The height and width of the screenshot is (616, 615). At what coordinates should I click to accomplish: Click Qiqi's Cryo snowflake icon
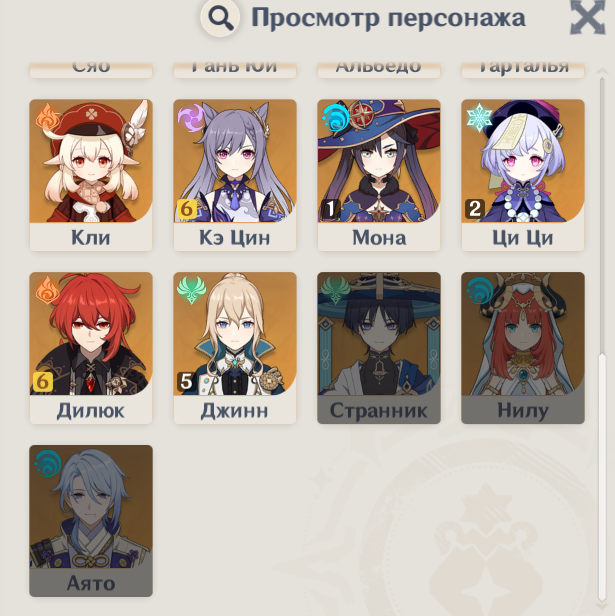click(x=479, y=117)
